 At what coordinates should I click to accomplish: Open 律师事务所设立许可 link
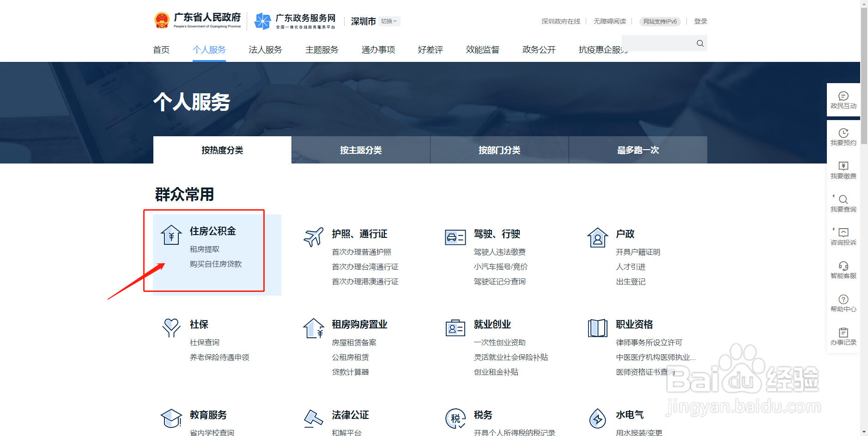(649, 343)
